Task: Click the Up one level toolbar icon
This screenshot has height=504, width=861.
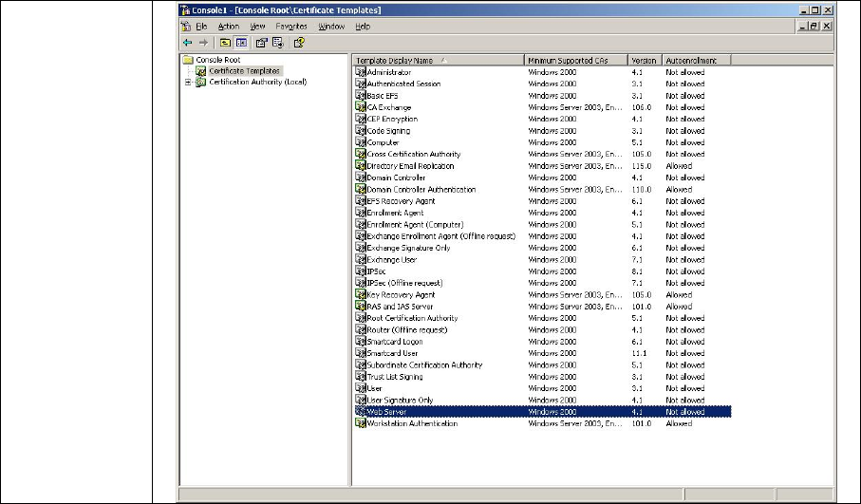Action: tap(226, 42)
